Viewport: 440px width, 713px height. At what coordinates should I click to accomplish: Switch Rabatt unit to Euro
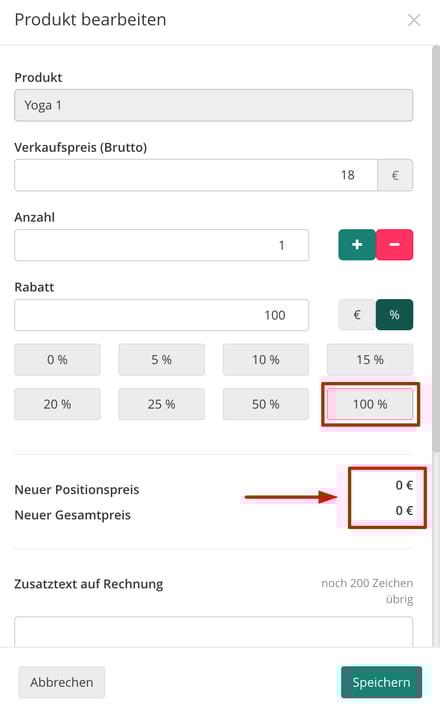coord(357,315)
